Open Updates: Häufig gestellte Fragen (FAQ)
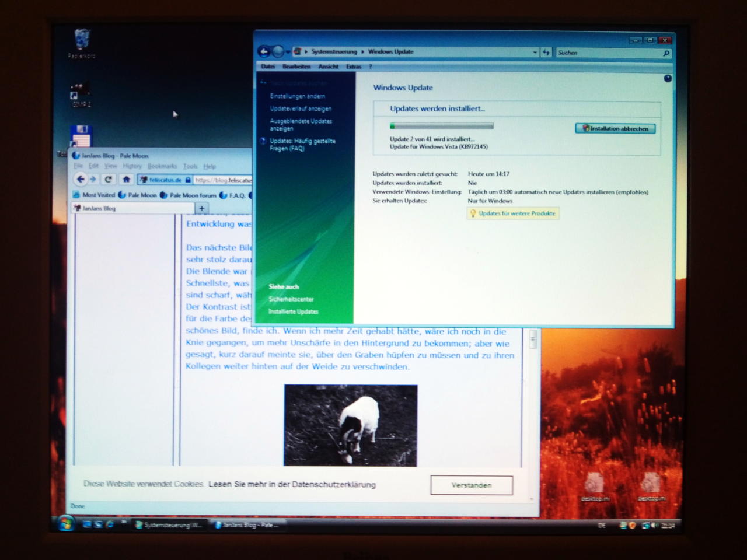 pyautogui.click(x=302, y=145)
